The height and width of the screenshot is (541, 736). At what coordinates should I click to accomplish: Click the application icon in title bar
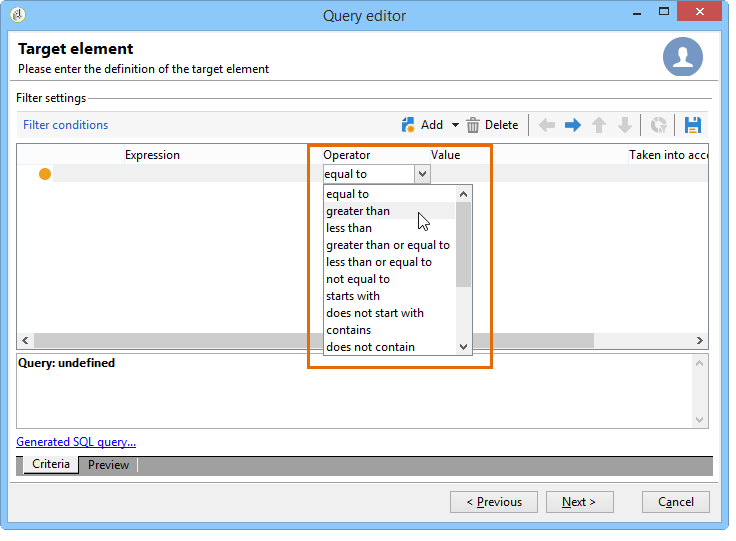[x=18, y=15]
